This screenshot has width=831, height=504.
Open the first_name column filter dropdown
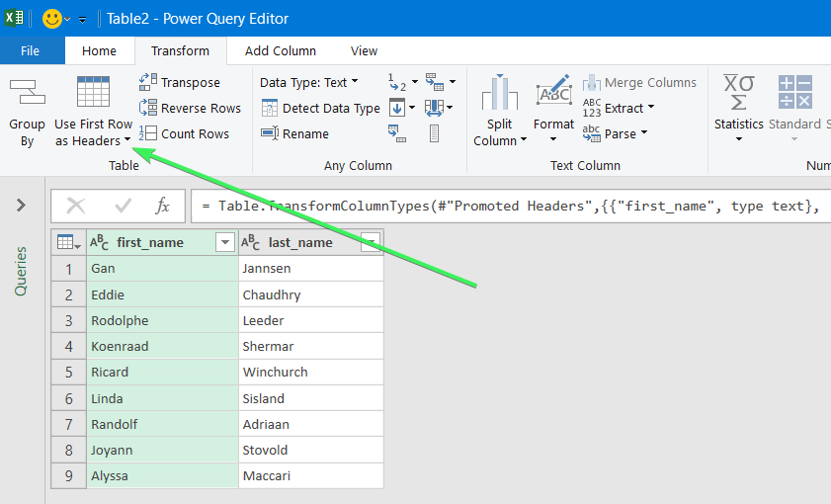225,243
